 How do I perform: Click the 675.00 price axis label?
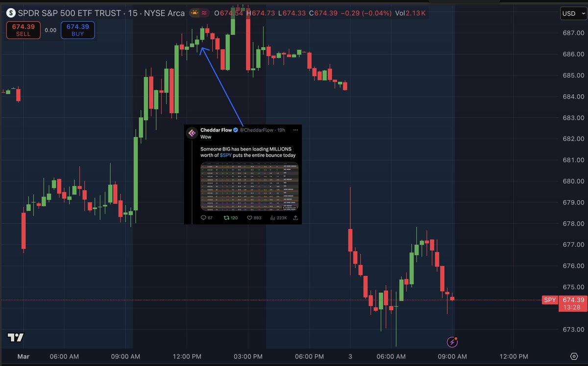572,287
